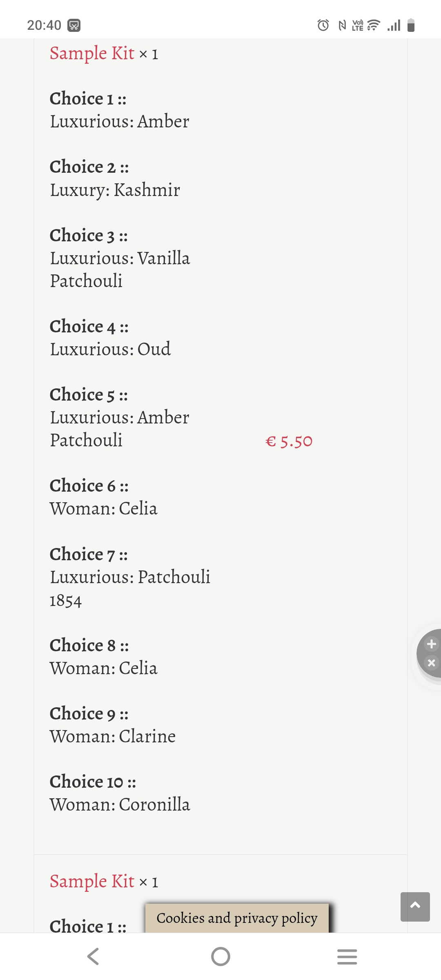The image size is (441, 980).
Task: Tap the Choice 2 Luxury: Kashmir entry
Action: point(115,178)
